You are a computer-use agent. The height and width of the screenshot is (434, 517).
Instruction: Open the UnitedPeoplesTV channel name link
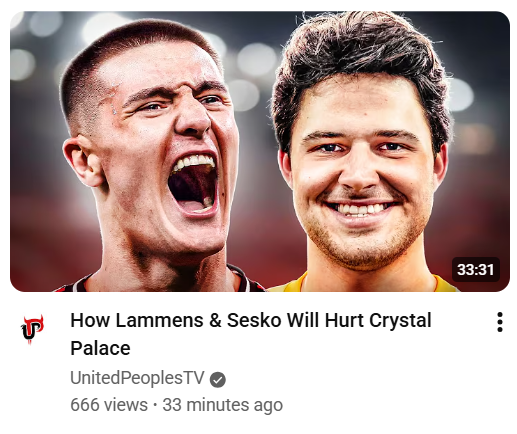[x=137, y=378]
